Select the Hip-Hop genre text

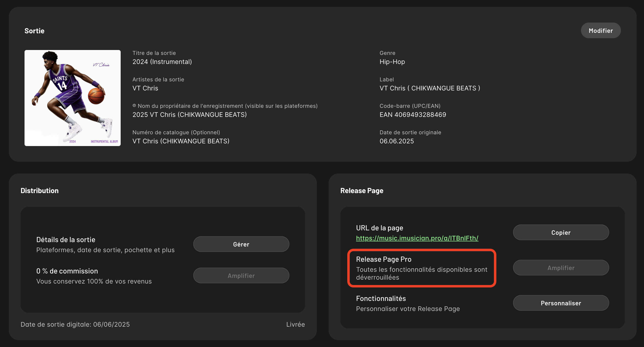coord(392,62)
